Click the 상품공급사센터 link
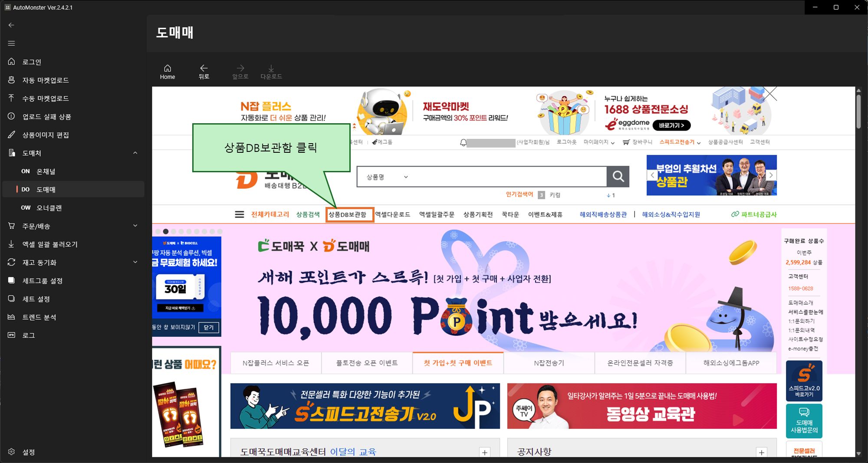868x463 pixels. tap(725, 142)
